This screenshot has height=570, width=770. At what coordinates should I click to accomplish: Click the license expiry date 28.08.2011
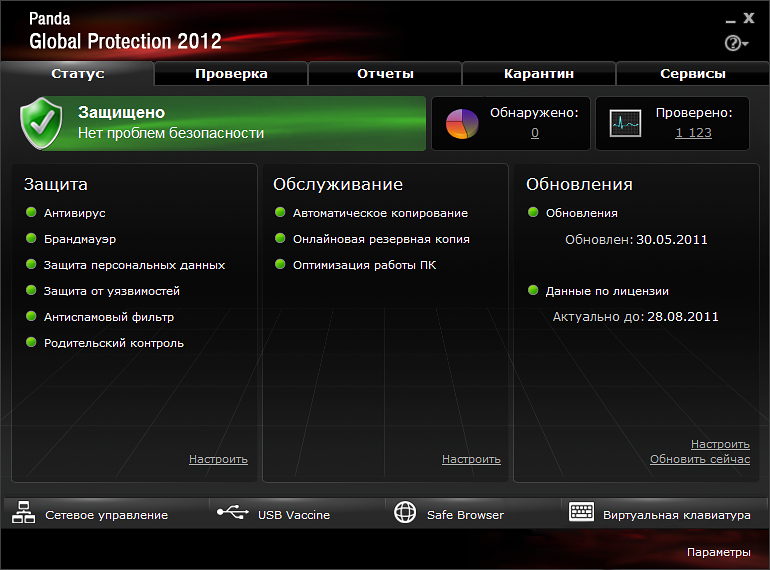pyautogui.click(x=683, y=317)
